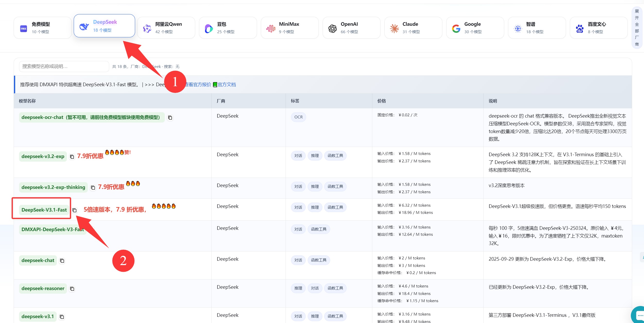
Task: Copy the DeepSeek-V3.1-Fast model name
Action: pyautogui.click(x=75, y=210)
